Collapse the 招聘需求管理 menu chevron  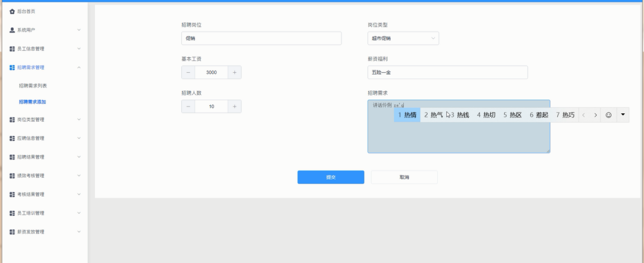(79, 68)
